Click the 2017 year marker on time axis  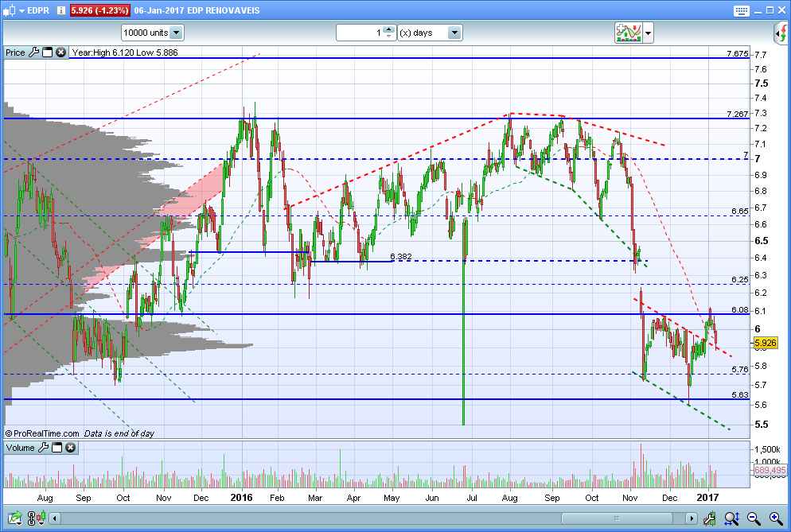point(707,498)
